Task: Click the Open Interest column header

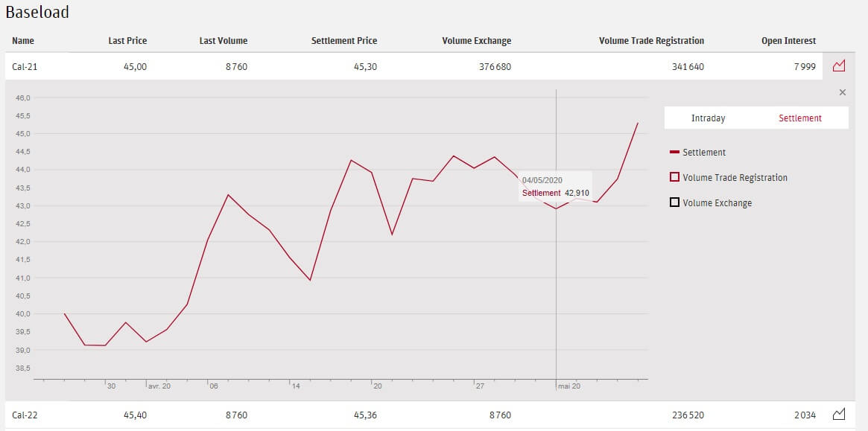Action: click(x=788, y=41)
